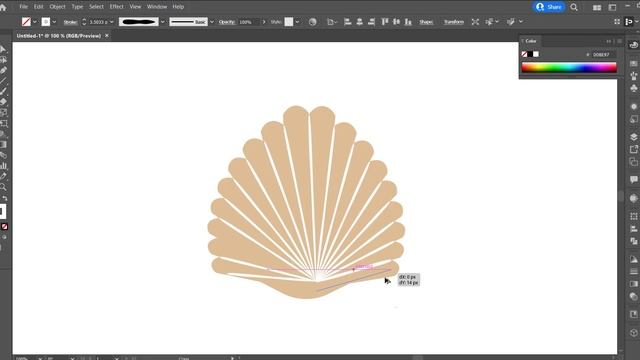Click the horizontal align right icon
Viewport: 640px width, 360px height.
pyautogui.click(x=371, y=22)
